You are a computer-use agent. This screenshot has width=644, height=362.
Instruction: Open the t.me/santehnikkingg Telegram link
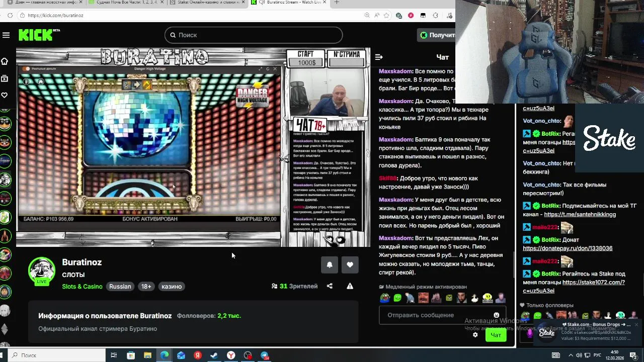coord(580,214)
